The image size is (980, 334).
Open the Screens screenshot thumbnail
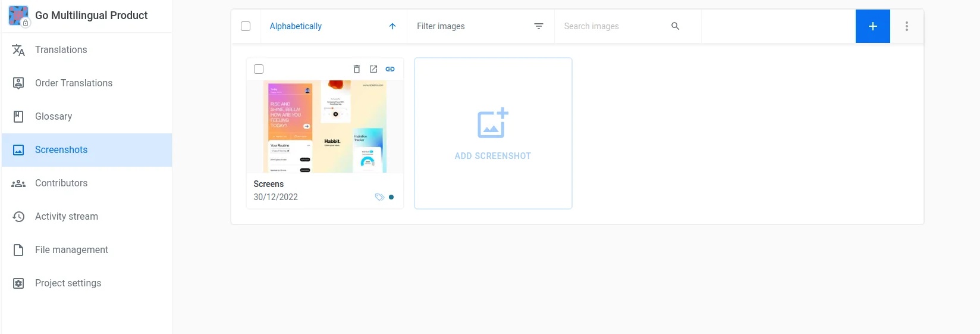click(x=325, y=127)
